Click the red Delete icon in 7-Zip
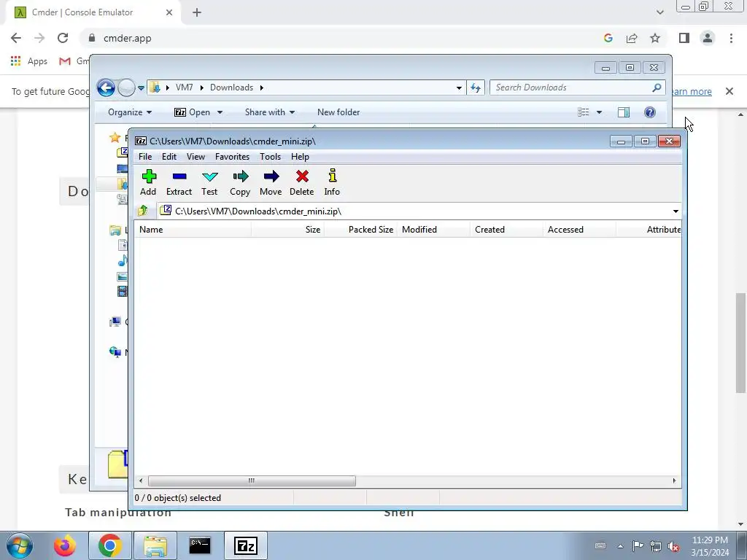 pos(301,182)
